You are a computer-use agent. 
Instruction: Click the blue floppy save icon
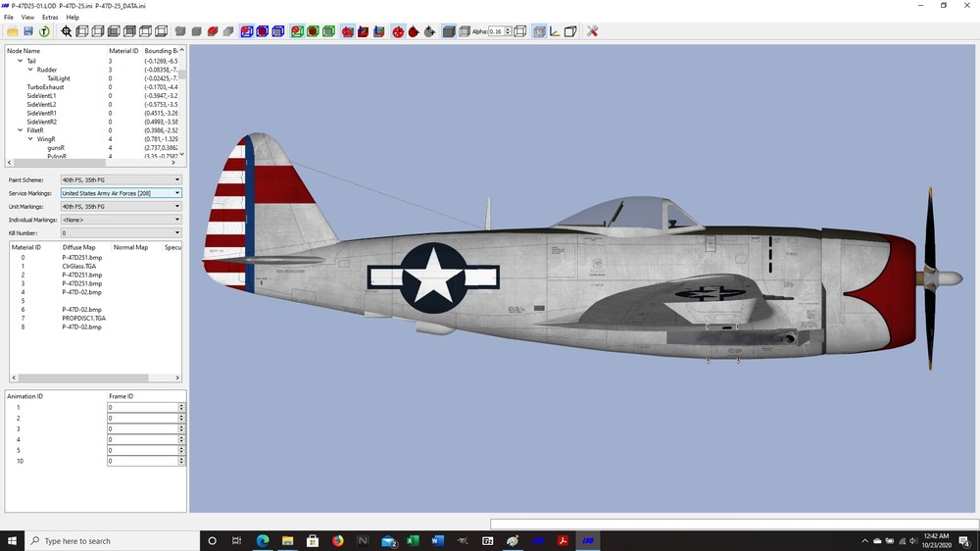click(x=28, y=31)
